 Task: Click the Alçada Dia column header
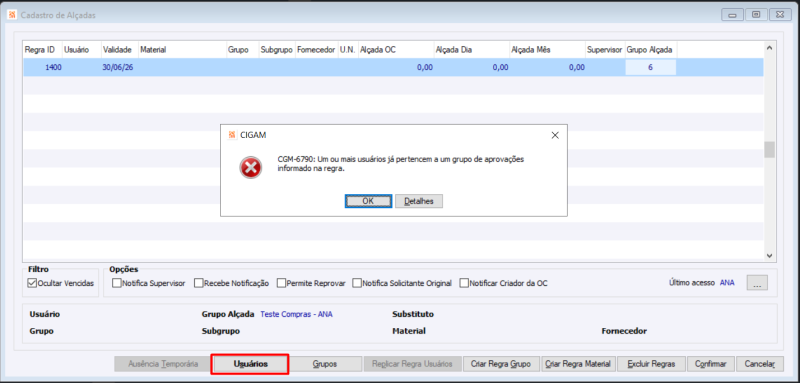click(x=472, y=50)
